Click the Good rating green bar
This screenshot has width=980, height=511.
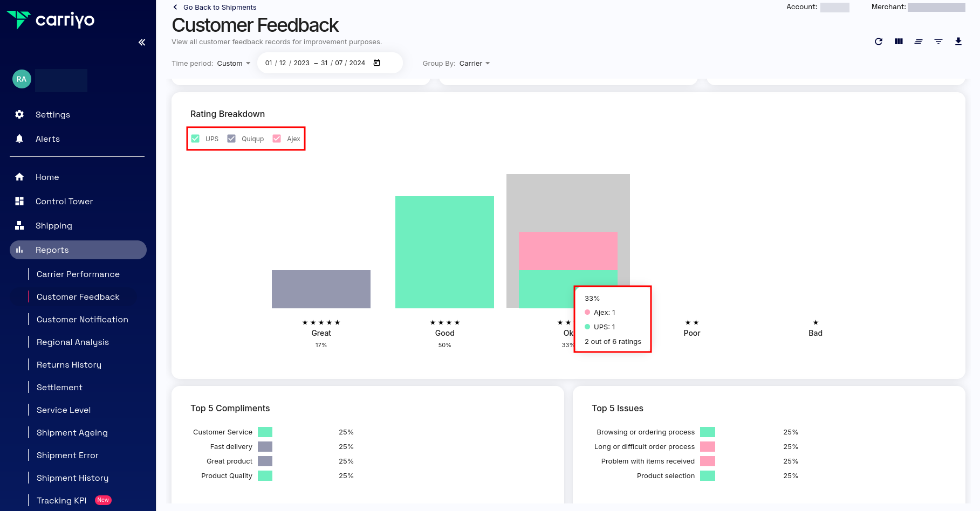pos(444,252)
